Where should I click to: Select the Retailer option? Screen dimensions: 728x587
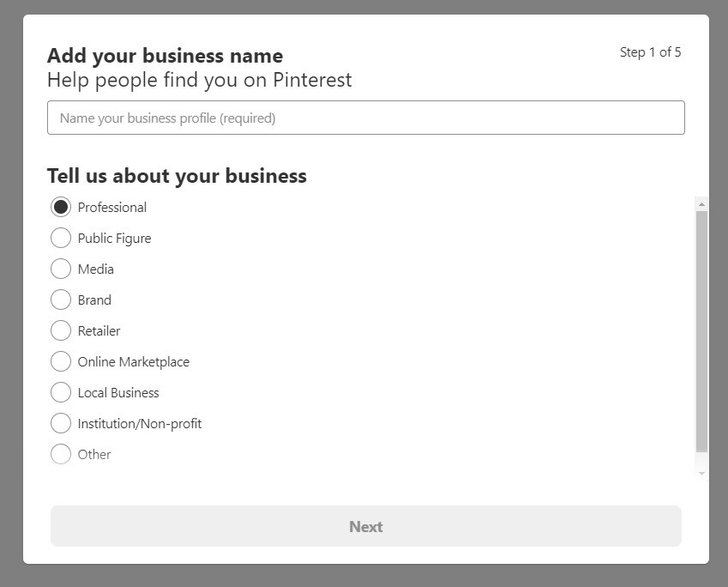pyautogui.click(x=61, y=330)
